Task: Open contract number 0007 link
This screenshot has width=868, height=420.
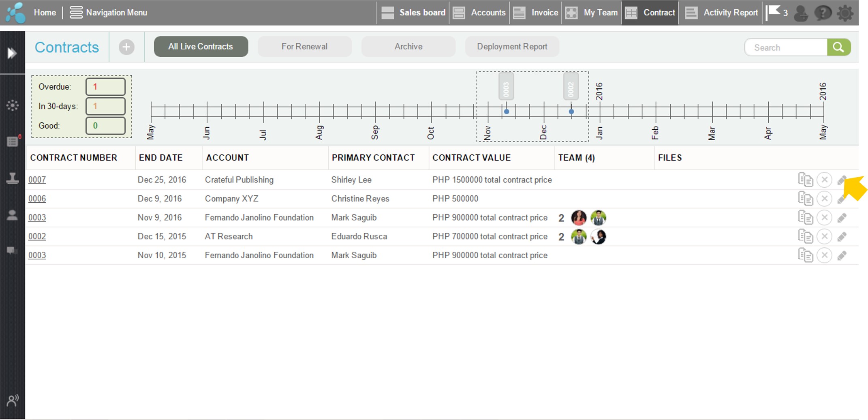Action: click(x=37, y=180)
